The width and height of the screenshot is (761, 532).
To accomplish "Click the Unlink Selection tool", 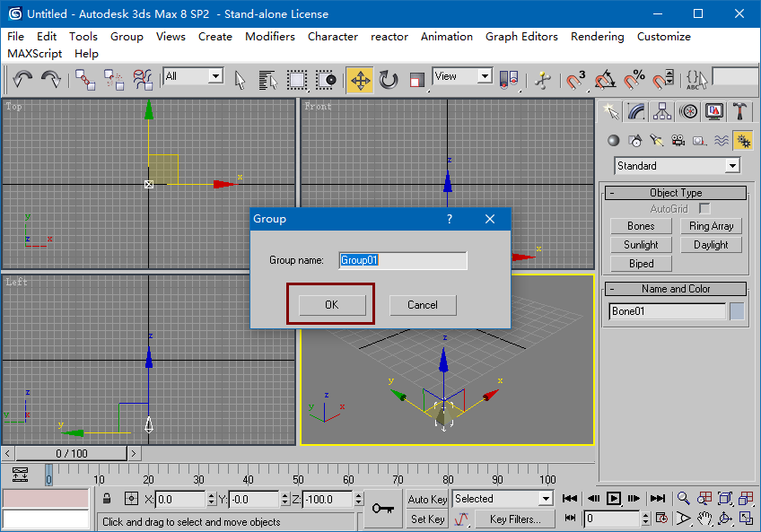I will point(114,79).
